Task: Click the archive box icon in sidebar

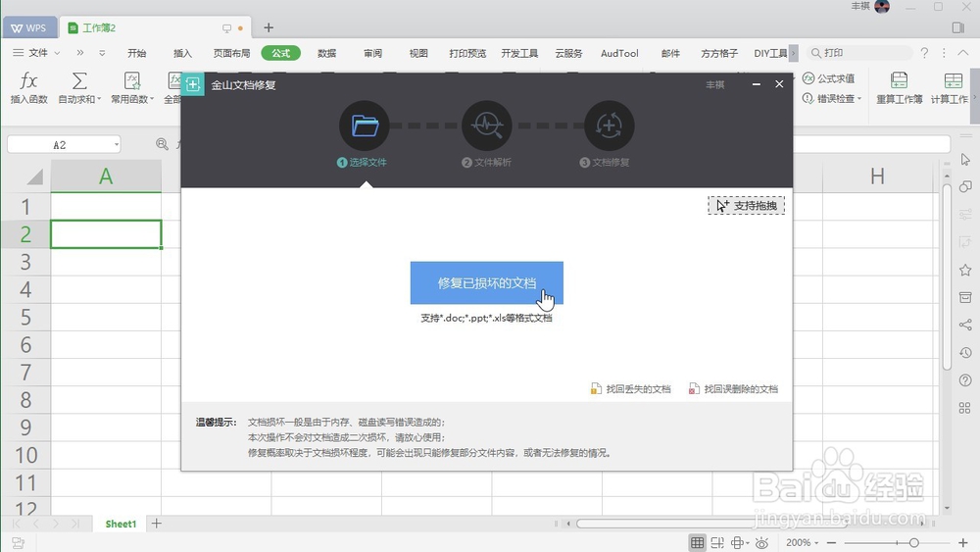Action: pyautogui.click(x=965, y=297)
